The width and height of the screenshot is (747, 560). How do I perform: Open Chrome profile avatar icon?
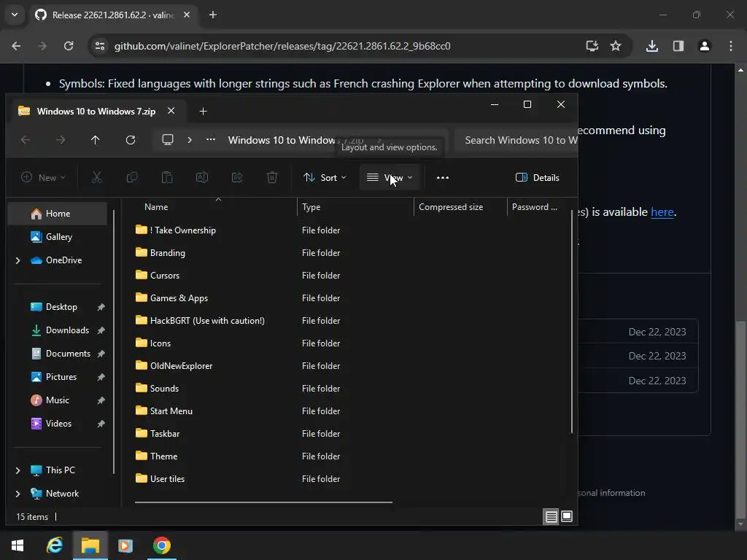click(x=705, y=46)
